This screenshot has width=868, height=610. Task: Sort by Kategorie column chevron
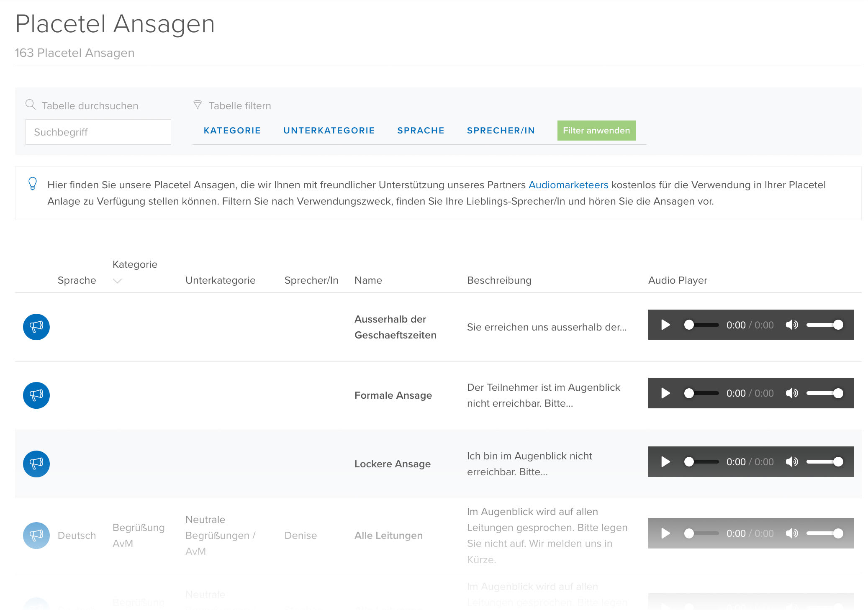(x=118, y=281)
